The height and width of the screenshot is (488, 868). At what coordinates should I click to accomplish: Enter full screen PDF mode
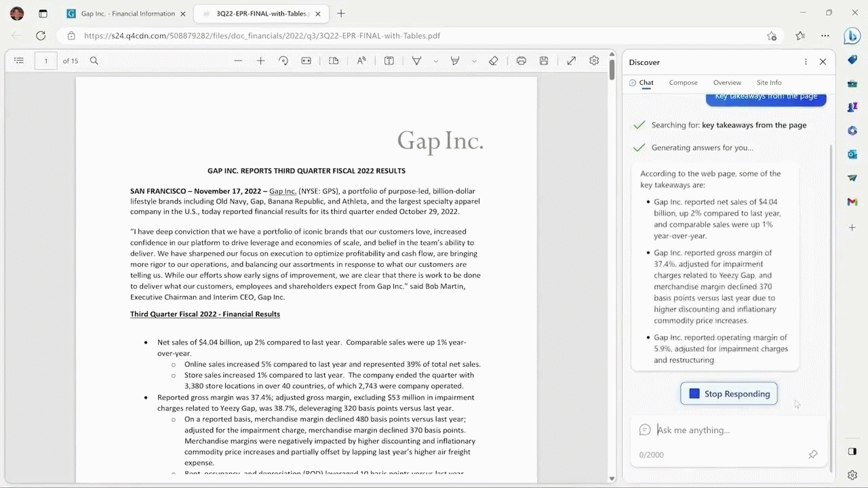[x=571, y=60]
